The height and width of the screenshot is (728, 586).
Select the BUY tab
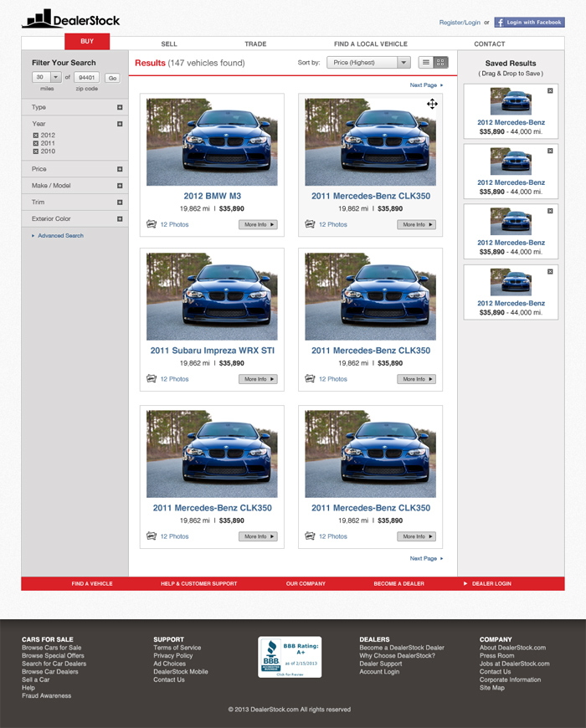click(87, 41)
